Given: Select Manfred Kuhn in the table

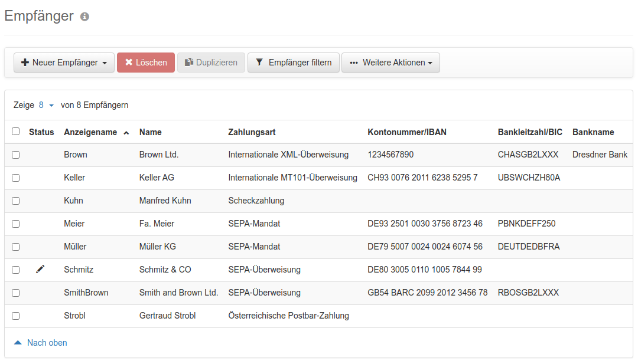Looking at the screenshot, I should 165,201.
